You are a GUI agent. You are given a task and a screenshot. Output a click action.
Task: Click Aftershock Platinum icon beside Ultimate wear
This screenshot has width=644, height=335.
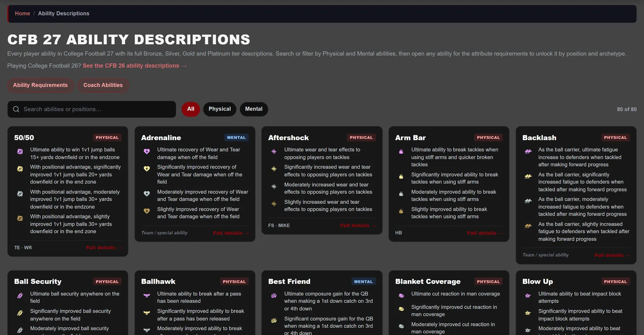274,151
